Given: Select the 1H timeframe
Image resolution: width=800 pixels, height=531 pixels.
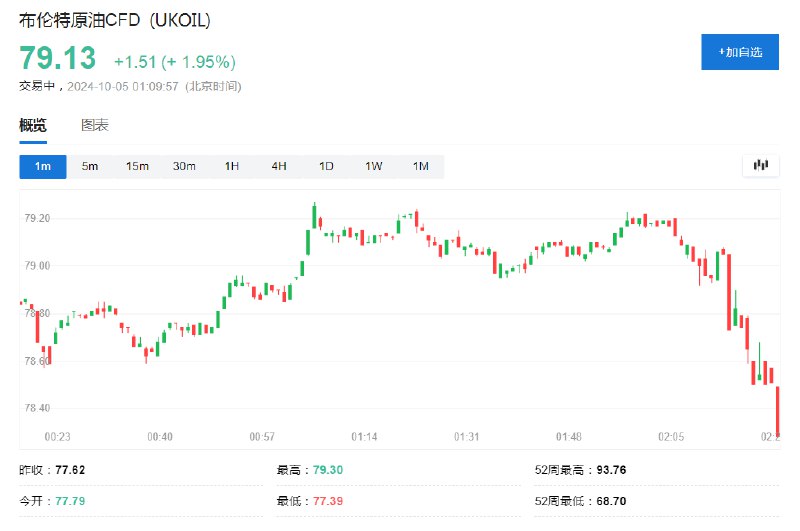Looking at the screenshot, I should 232,166.
